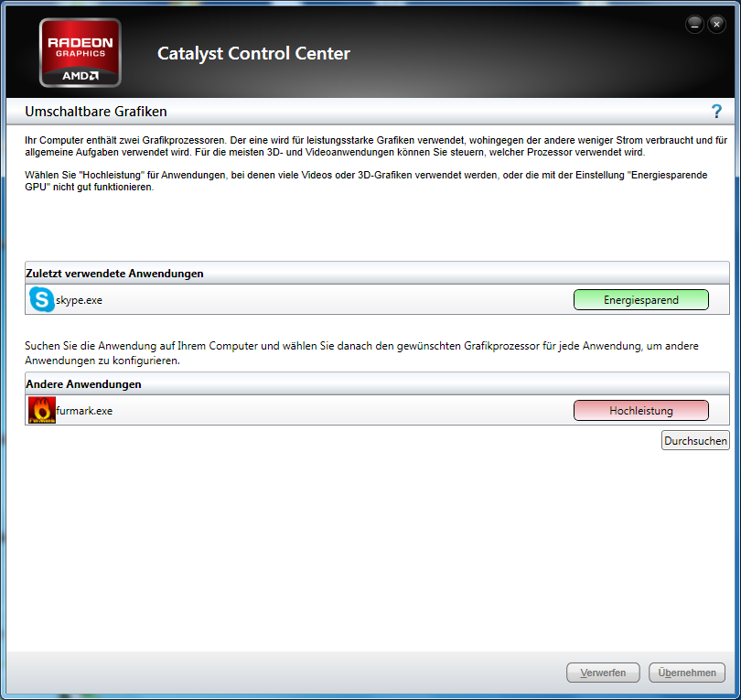Toggle skype.exe Energiesparend graphics mode
741x700 pixels.
(640, 299)
